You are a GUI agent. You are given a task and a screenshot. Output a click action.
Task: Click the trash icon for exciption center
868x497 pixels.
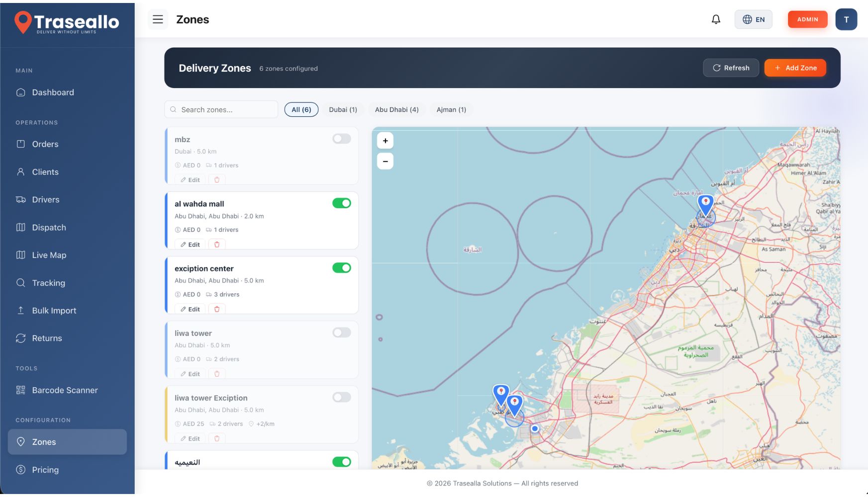point(217,309)
